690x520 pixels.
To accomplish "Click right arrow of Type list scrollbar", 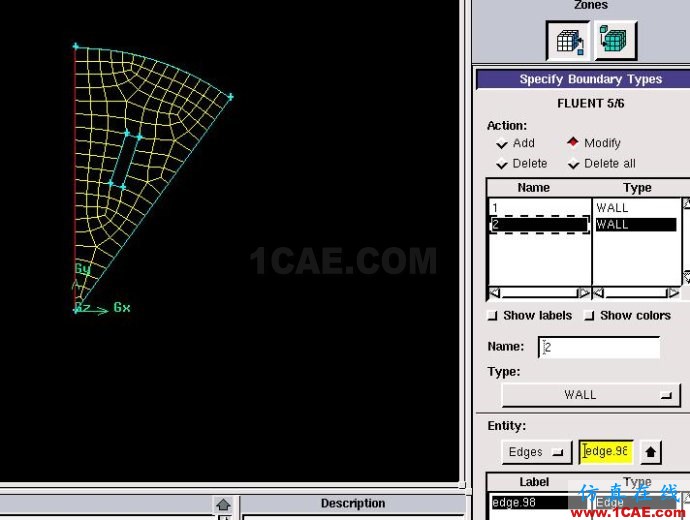I will tap(673, 293).
